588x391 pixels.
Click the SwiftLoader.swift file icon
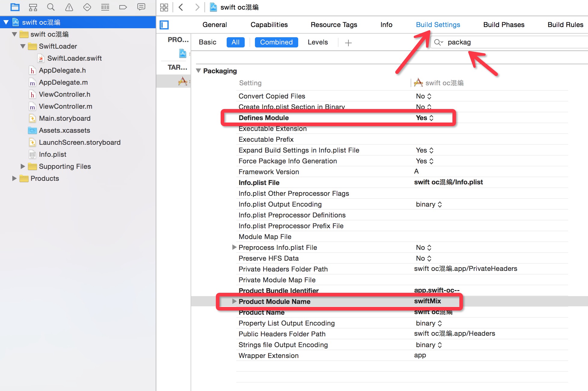(x=41, y=58)
